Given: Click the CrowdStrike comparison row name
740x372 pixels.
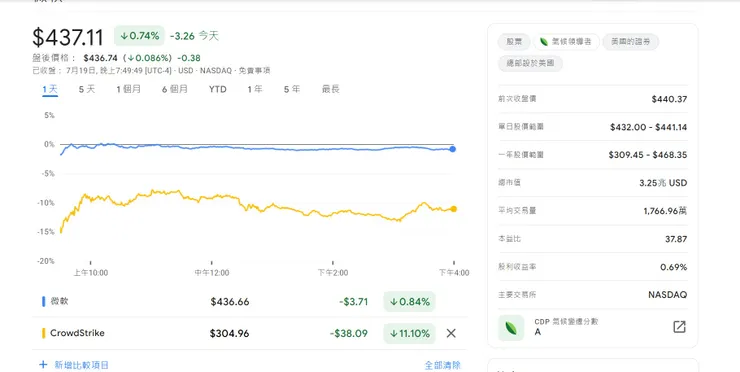Looking at the screenshot, I should 77,333.
